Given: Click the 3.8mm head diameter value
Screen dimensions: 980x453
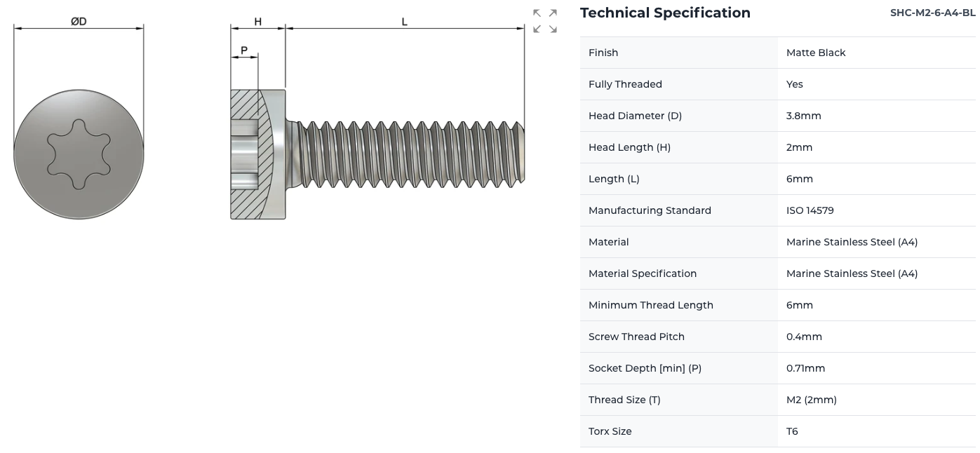Looking at the screenshot, I should [x=803, y=116].
